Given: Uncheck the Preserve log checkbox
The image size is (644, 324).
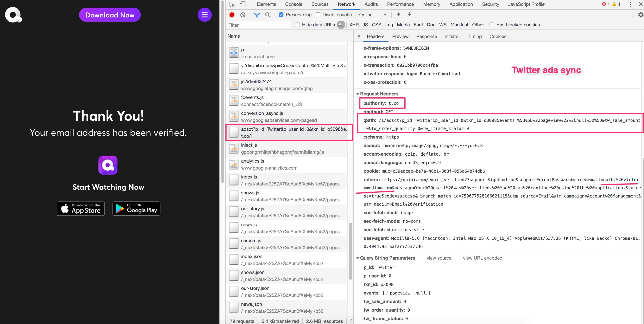Looking at the screenshot, I should point(281,15).
